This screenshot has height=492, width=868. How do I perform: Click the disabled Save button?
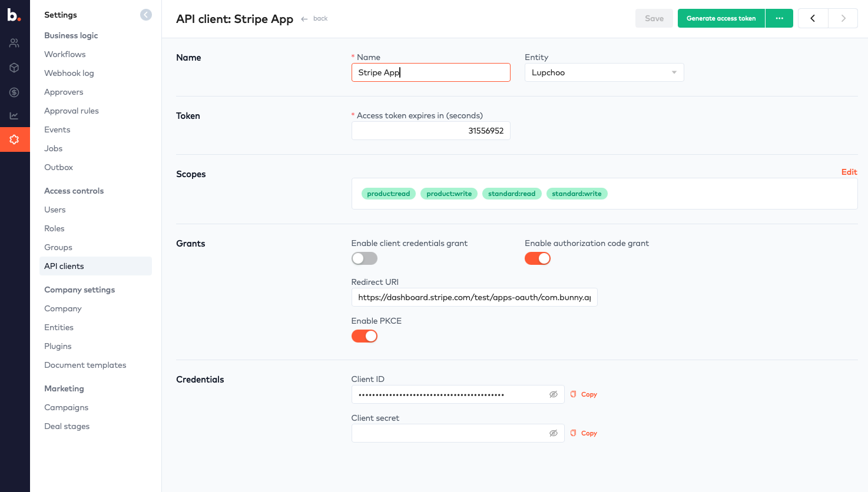[654, 18]
